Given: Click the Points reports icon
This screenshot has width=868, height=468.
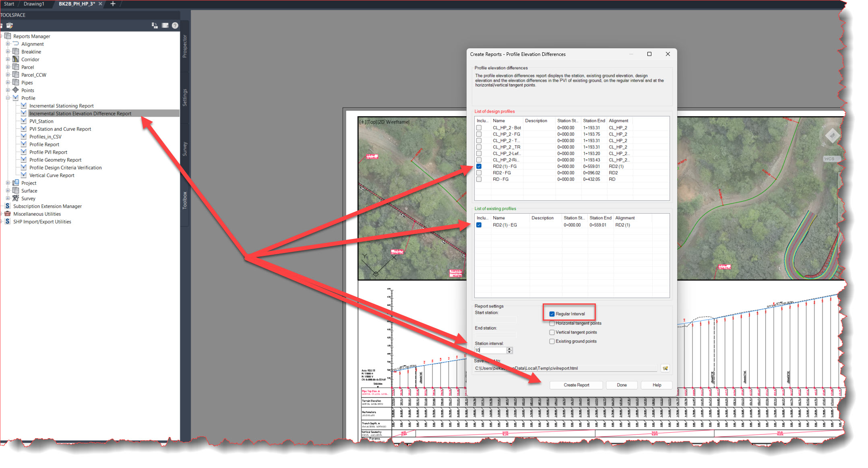Looking at the screenshot, I should (x=16, y=90).
